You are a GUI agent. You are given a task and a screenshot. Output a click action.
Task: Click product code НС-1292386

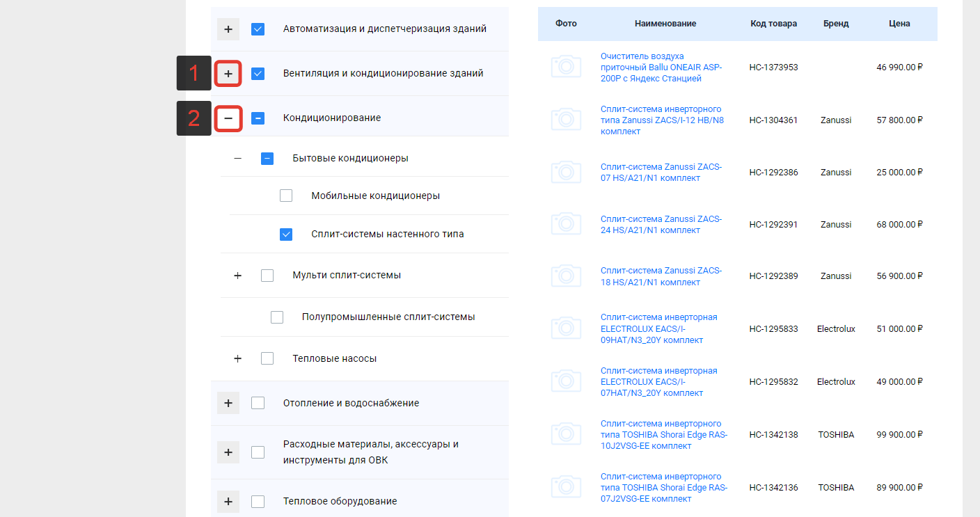(x=774, y=173)
